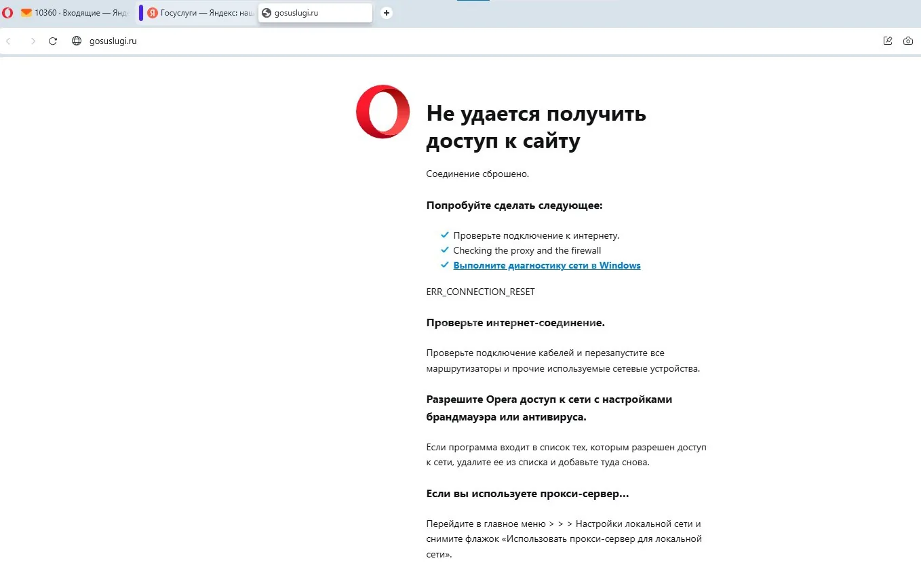Viewport: 921px width, 588px height.
Task: Open a new tab with plus button
Action: [387, 13]
